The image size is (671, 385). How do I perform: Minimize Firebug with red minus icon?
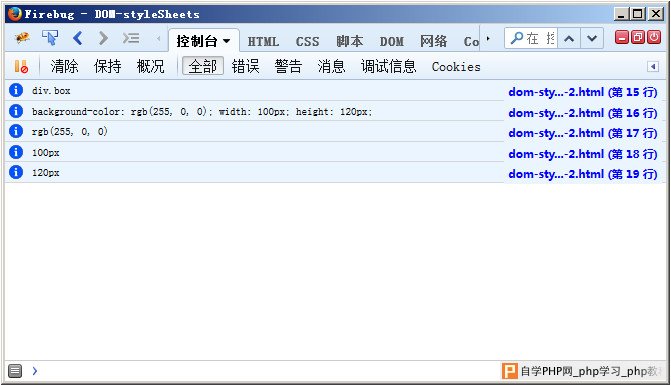tap(621, 37)
